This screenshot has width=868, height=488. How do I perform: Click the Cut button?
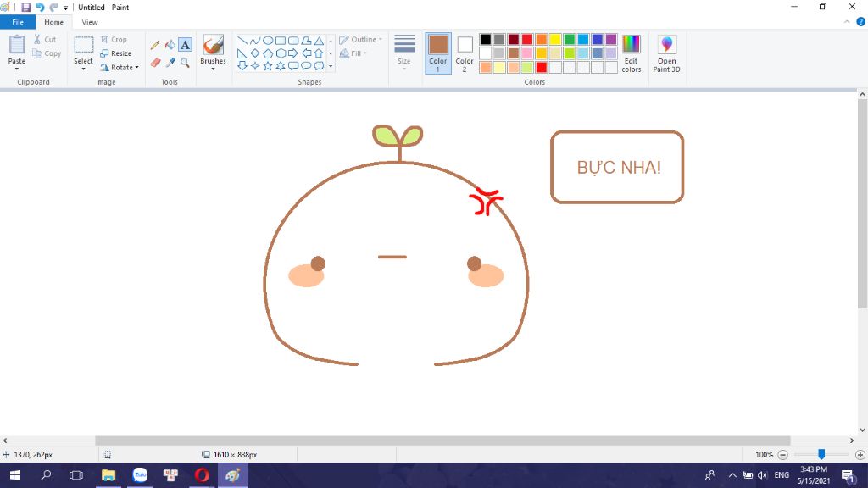pos(44,39)
